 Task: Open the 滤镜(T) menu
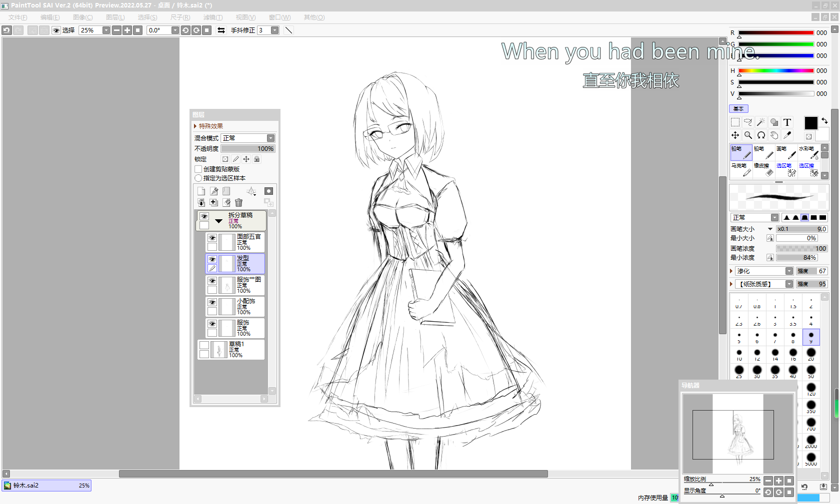click(212, 17)
